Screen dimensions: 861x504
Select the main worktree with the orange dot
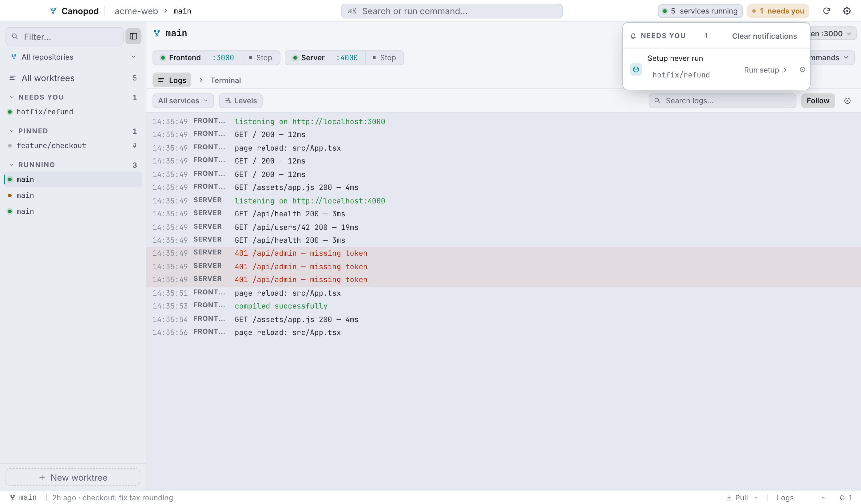[x=73, y=195]
